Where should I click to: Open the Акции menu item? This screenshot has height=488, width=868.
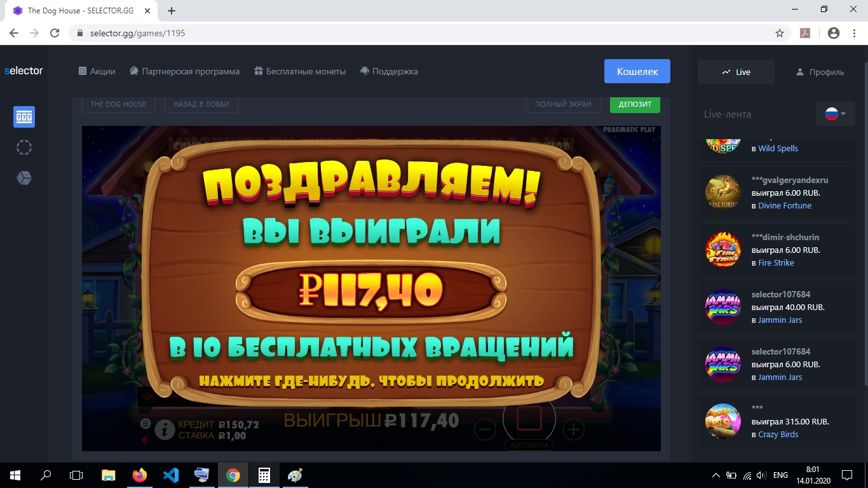(97, 71)
